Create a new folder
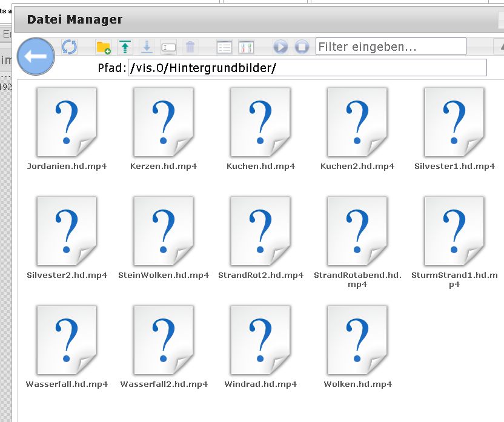 click(x=103, y=47)
